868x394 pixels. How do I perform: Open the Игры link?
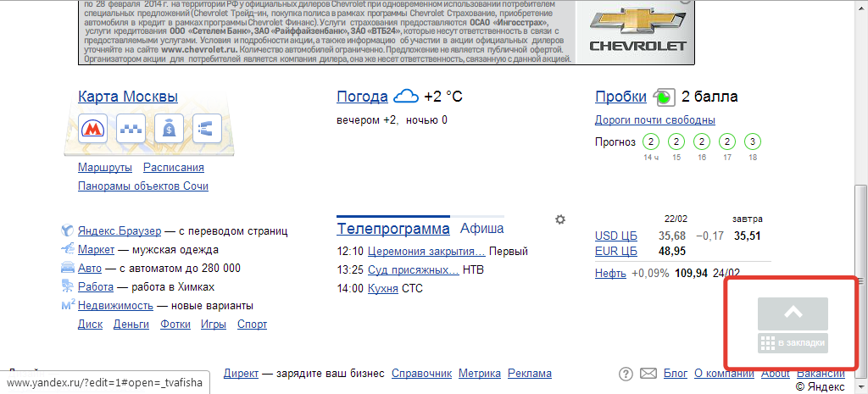point(214,325)
